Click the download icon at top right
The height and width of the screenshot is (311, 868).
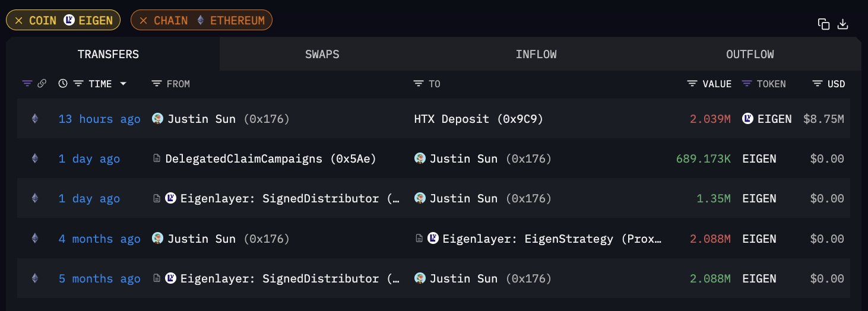[842, 24]
